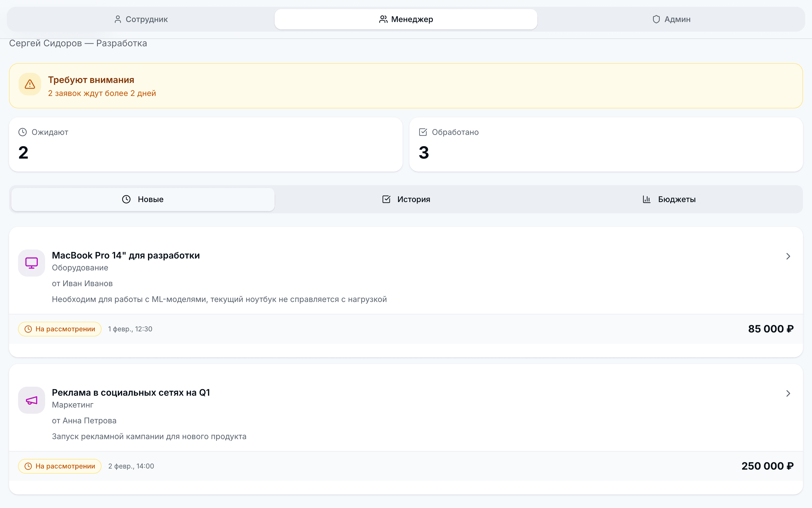Click На рассмотрении badge dated 2 февр.
Viewport: 812px width, 508px height.
(x=60, y=466)
